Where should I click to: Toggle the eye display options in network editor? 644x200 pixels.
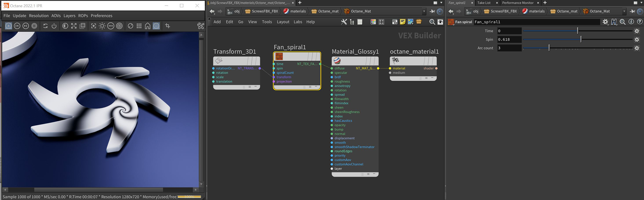click(x=440, y=22)
